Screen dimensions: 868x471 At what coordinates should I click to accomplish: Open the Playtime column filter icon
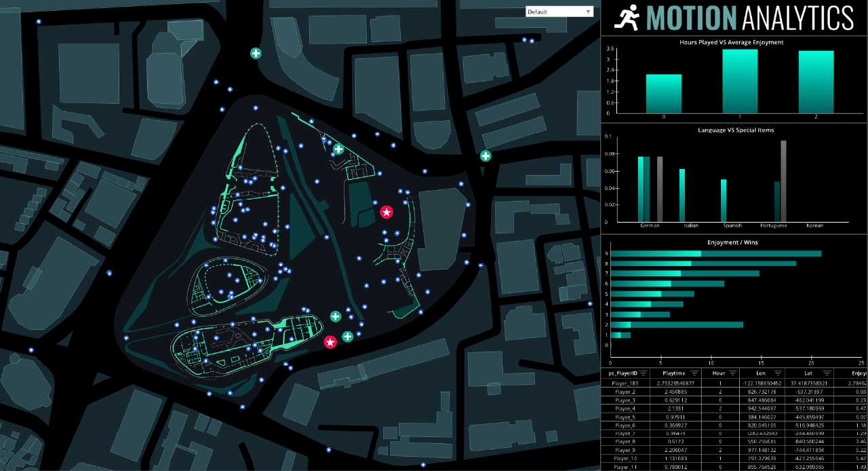tap(695, 373)
